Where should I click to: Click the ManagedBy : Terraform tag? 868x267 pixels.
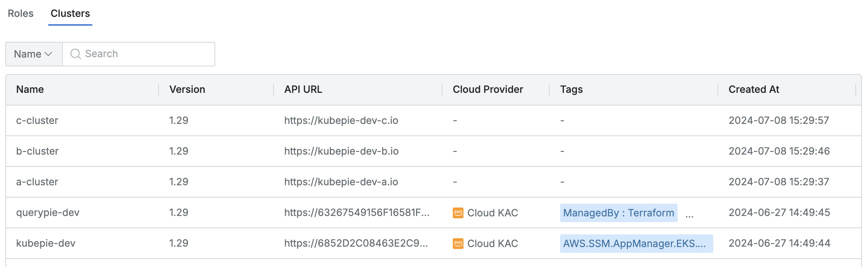618,213
